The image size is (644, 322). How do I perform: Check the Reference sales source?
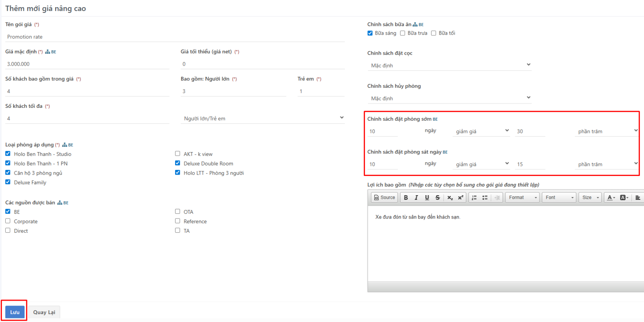[178, 221]
